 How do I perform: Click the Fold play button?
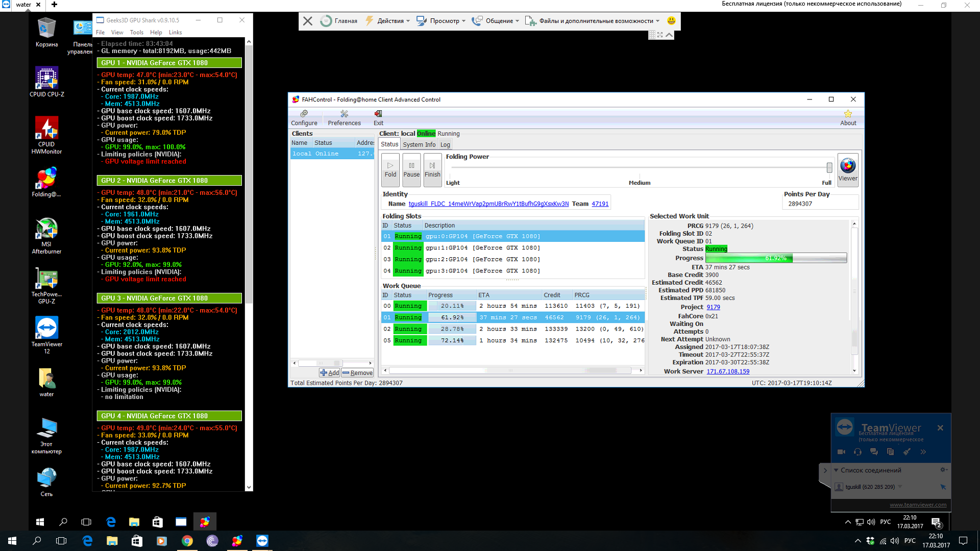(x=390, y=169)
